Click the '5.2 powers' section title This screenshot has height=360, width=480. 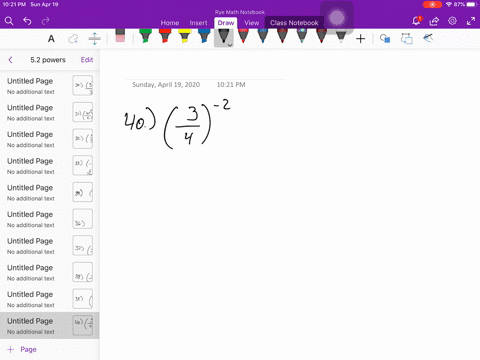coord(48,60)
